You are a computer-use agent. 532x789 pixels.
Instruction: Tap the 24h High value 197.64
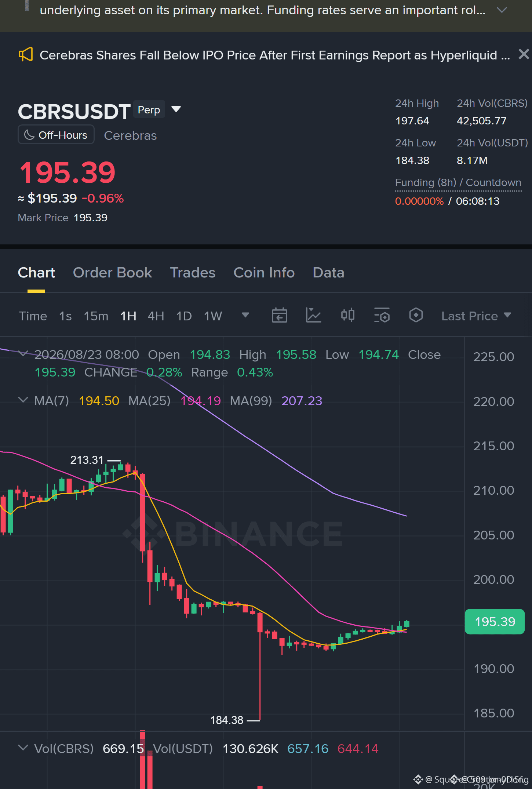point(412,121)
